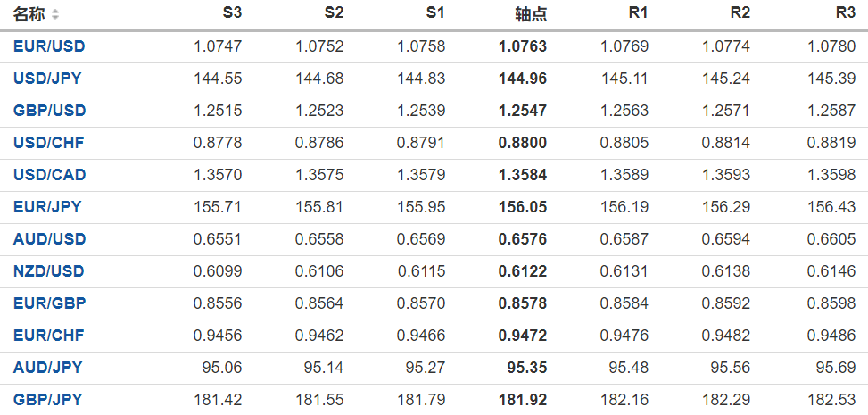Go to the GBP/JPY pair page
Screen dimensions: 868x415
[47, 400]
